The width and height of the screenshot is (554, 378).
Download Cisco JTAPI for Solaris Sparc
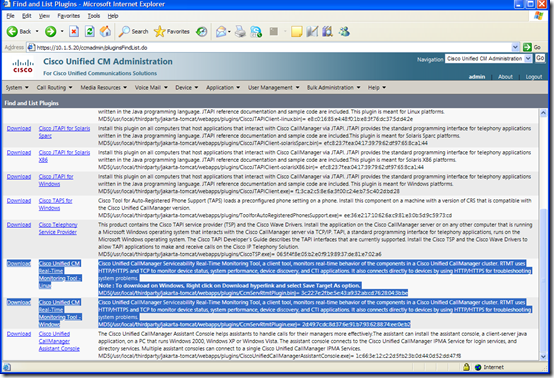click(19, 129)
